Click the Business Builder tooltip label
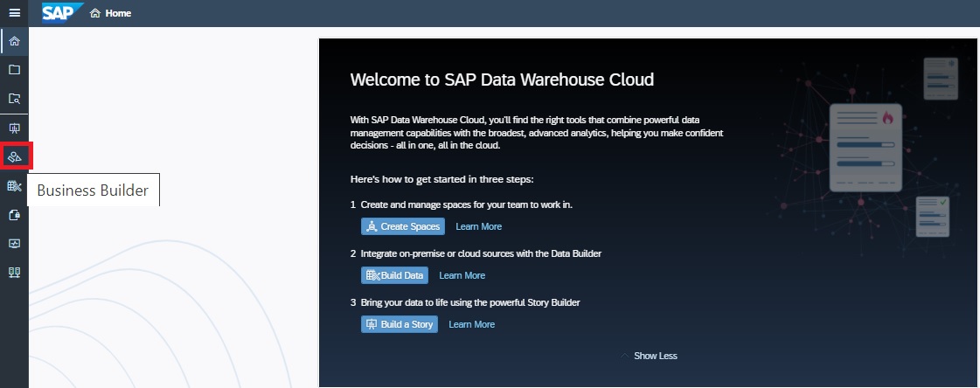 pos(93,190)
